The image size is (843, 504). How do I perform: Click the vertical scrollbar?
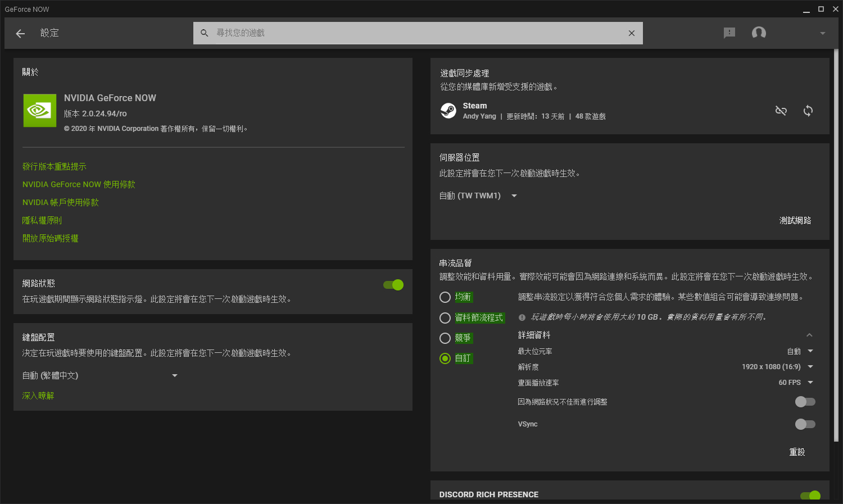click(836, 245)
